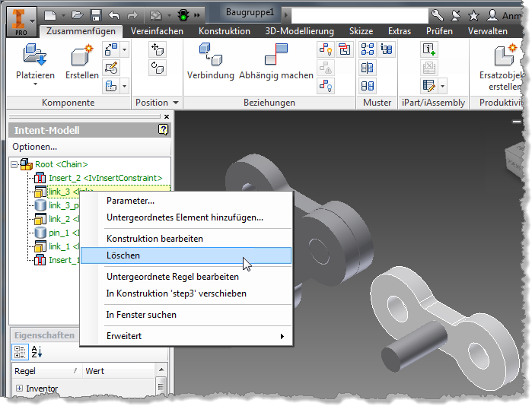Click the alphabetical A-Z sort icon
The height and width of the screenshot is (406, 532).
point(37,352)
